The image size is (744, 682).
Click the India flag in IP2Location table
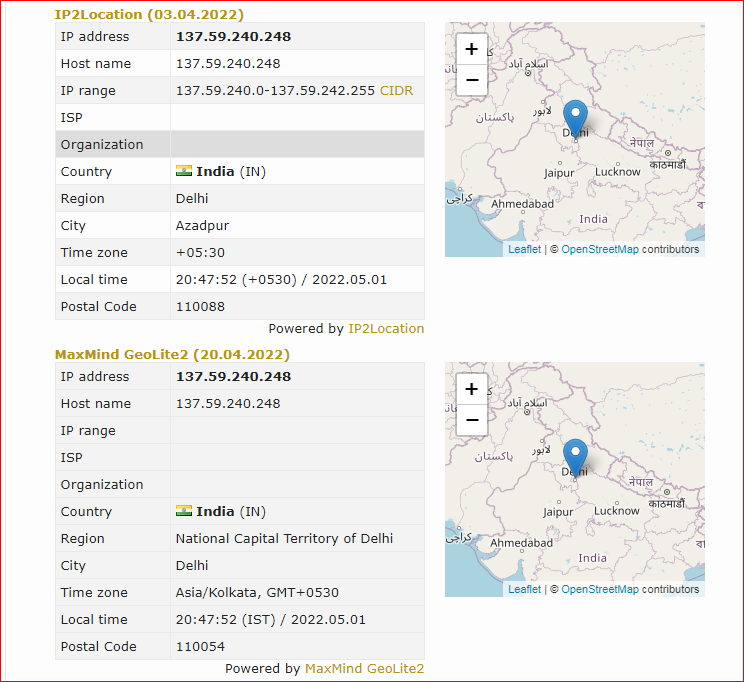pyautogui.click(x=184, y=171)
